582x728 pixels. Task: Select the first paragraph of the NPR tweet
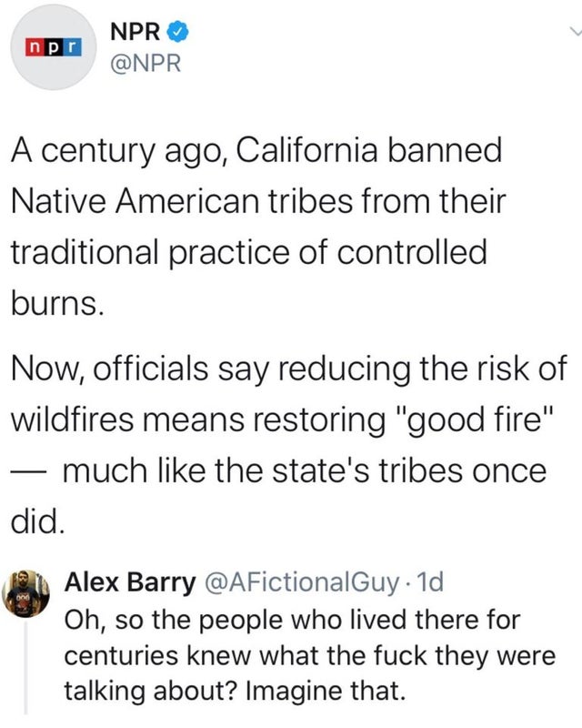(258, 226)
